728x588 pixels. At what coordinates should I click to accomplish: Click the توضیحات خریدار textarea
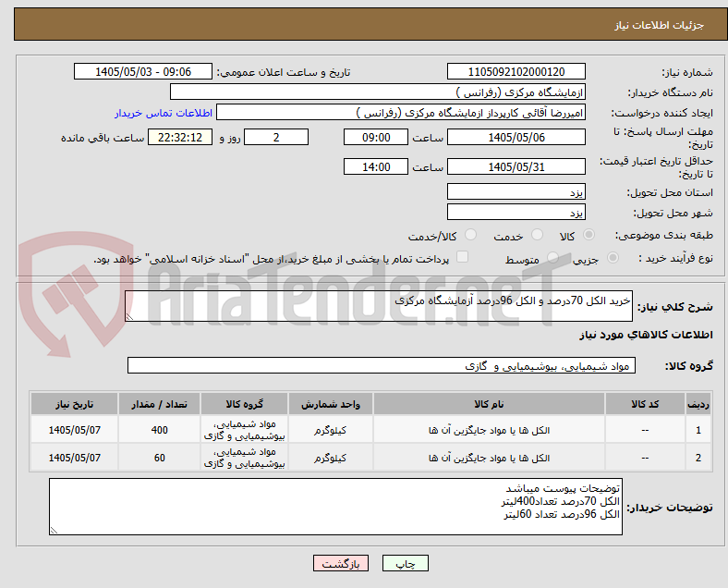pyautogui.click(x=335, y=507)
